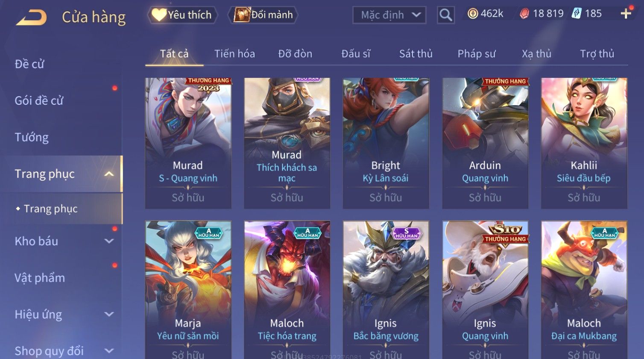Select Bright Kỳ Lân soái skin card

click(386, 143)
